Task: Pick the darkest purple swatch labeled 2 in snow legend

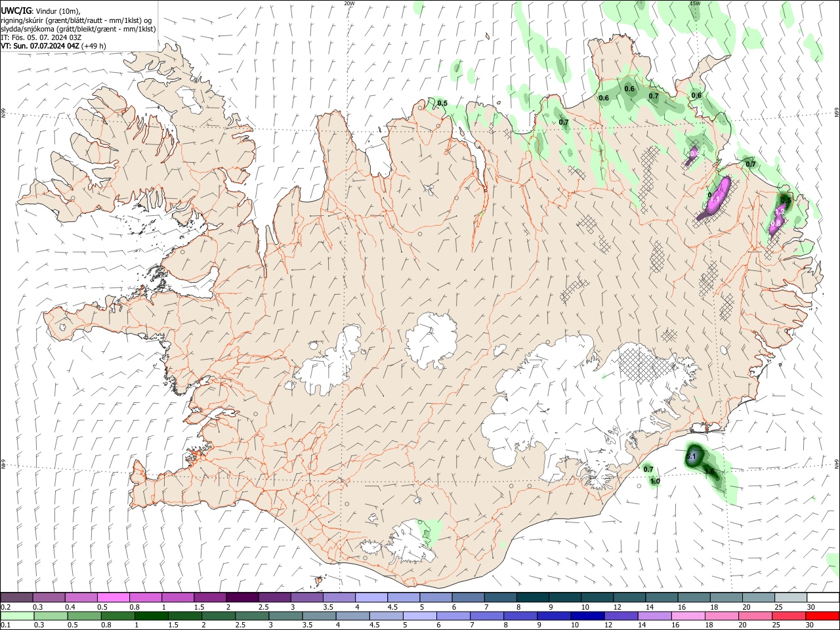Action: pyautogui.click(x=241, y=597)
